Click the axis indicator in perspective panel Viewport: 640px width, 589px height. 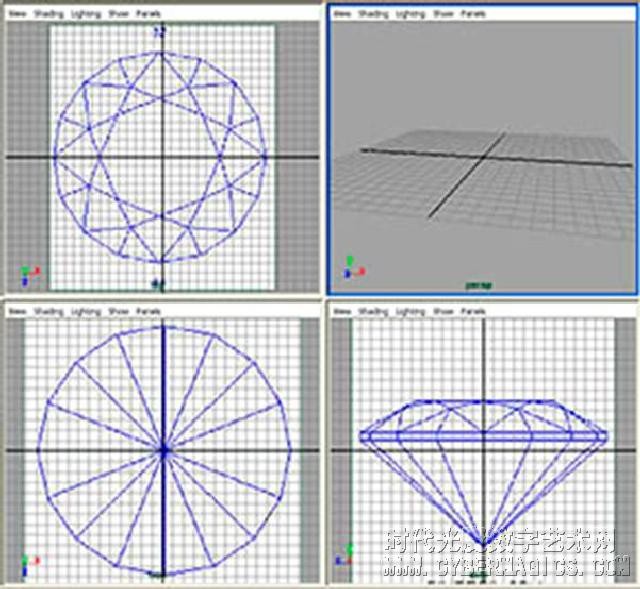pos(354,268)
